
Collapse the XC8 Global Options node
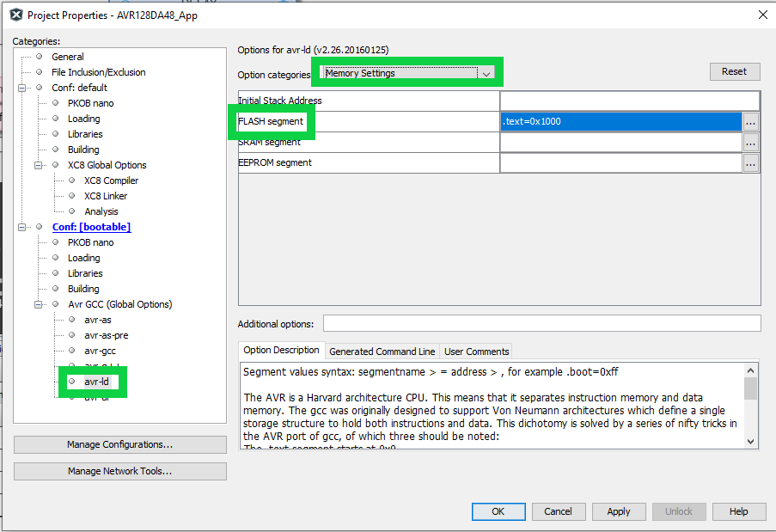[39, 165]
